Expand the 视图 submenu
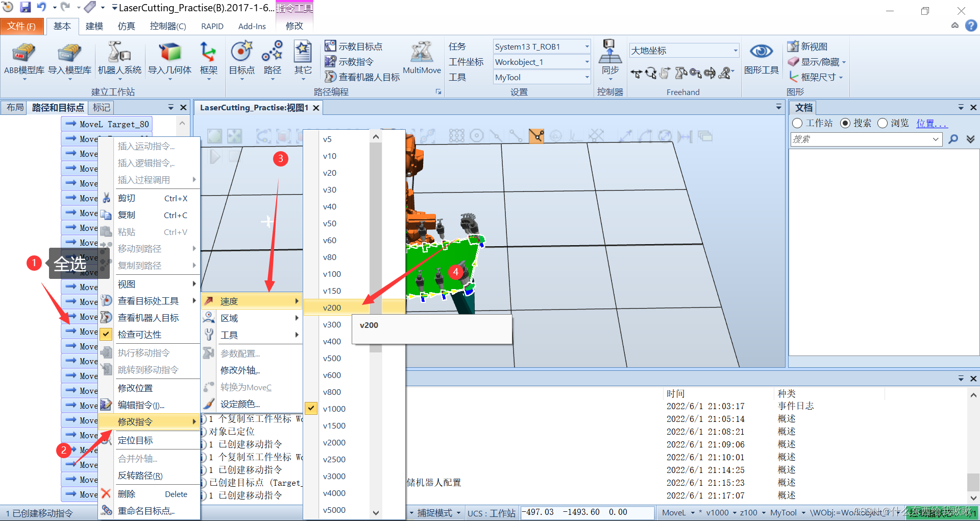Viewport: 980px width, 521px height. [x=149, y=284]
